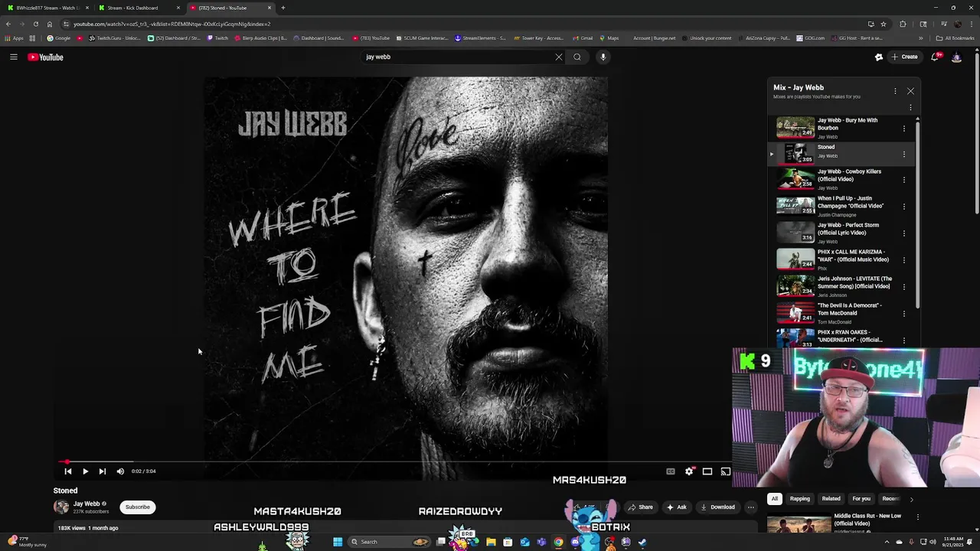Open the Create menu
Viewport: 980px width, 551px height.
[x=904, y=57]
